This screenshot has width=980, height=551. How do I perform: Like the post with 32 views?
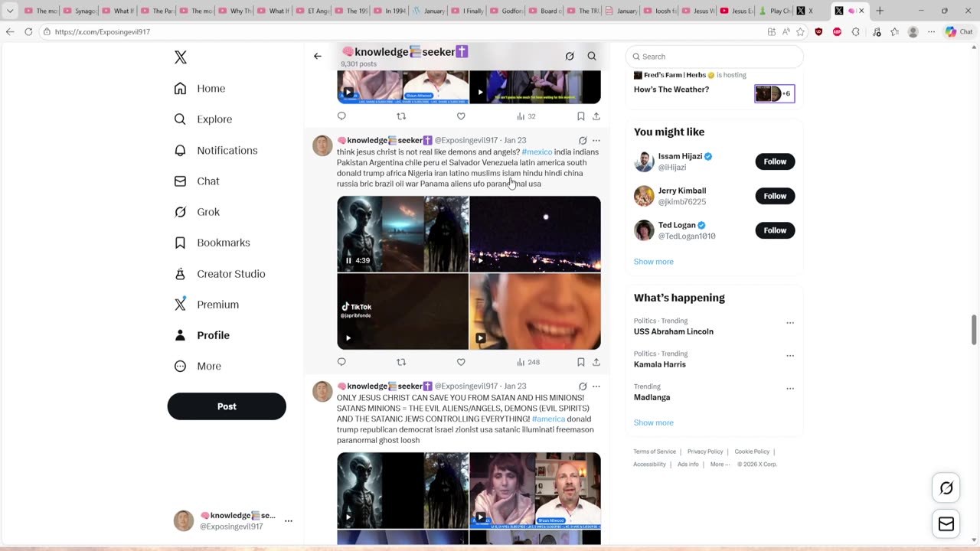(461, 116)
